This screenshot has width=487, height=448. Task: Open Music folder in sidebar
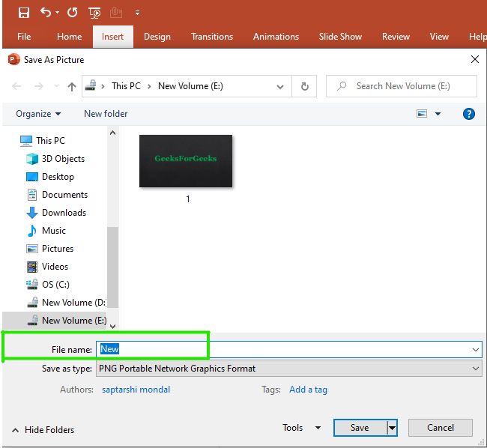(54, 231)
